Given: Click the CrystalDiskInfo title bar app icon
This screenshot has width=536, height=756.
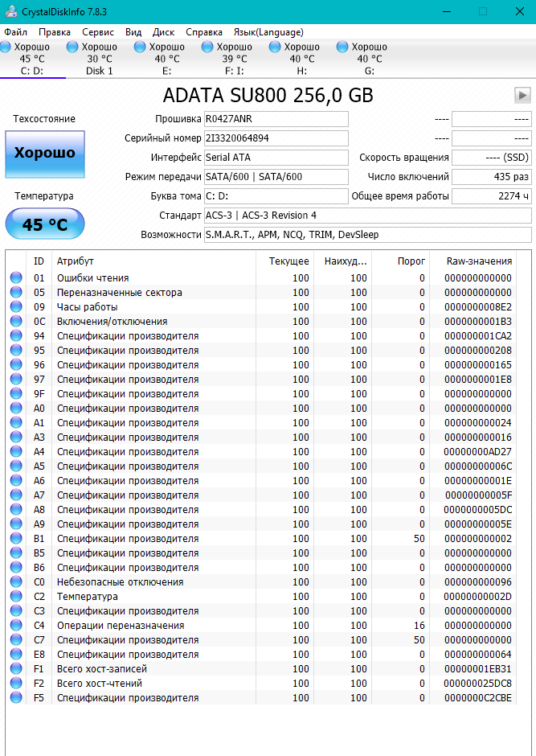Looking at the screenshot, I should [10, 11].
